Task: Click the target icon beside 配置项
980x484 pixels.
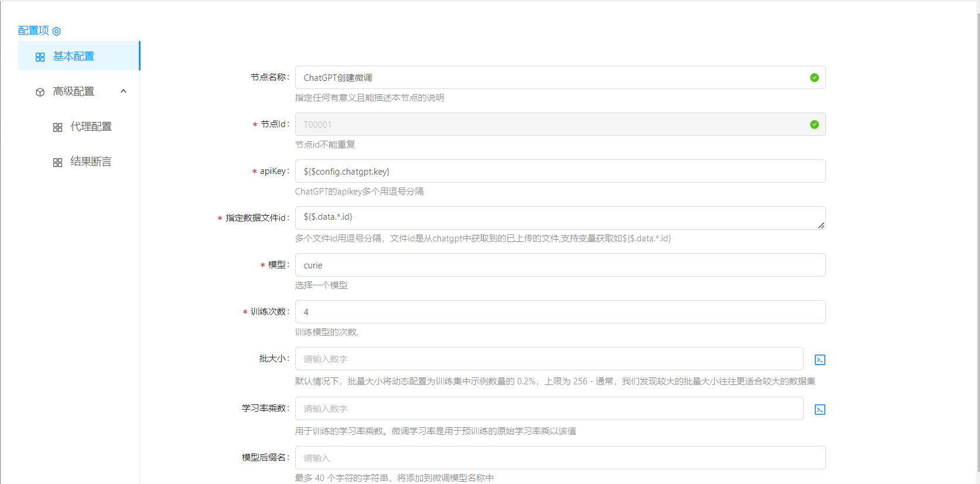Action: point(57,31)
